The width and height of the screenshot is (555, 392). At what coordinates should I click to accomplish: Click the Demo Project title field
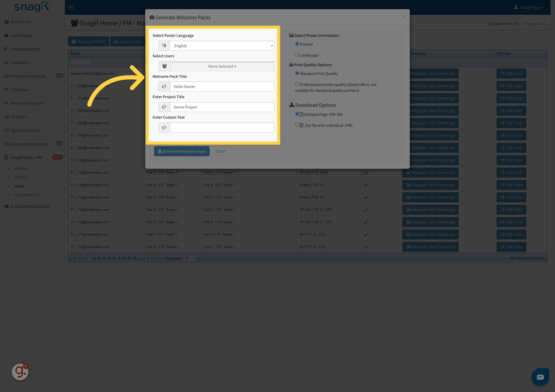pos(222,107)
